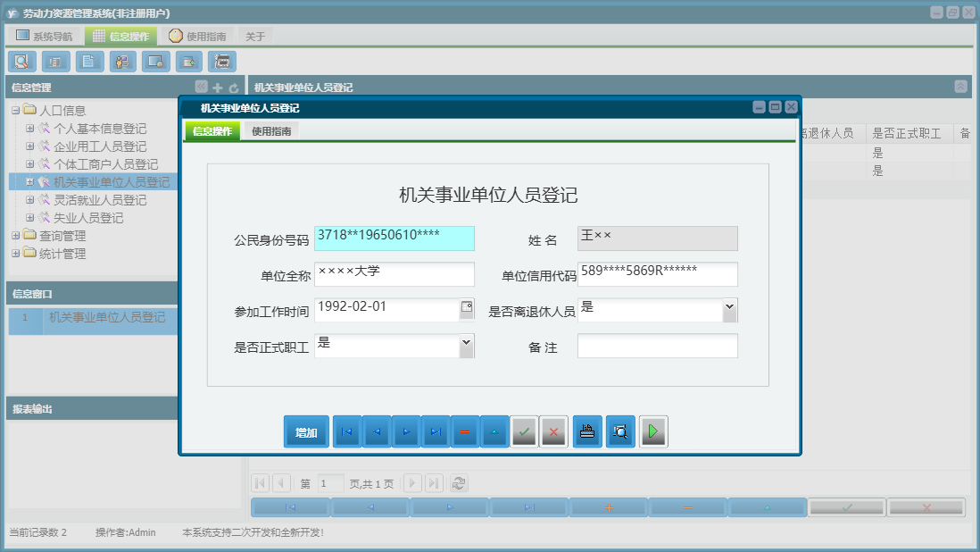Go to first page in grid pager
Viewport: 980px width, 552px height.
tap(260, 483)
